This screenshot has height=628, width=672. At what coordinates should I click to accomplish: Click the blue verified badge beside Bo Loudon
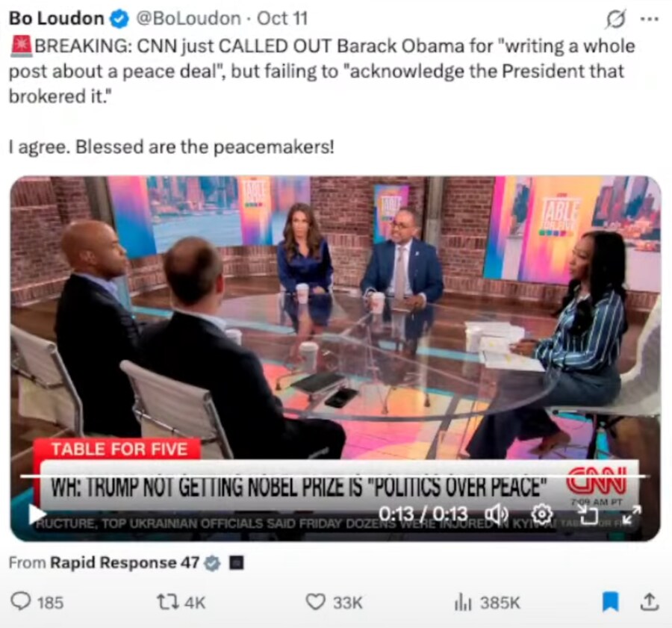click(x=119, y=19)
